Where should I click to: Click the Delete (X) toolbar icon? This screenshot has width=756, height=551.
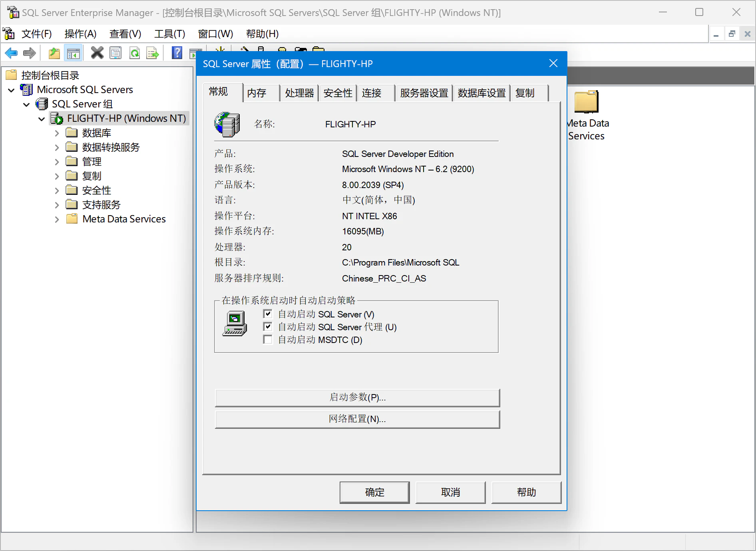[x=97, y=53]
